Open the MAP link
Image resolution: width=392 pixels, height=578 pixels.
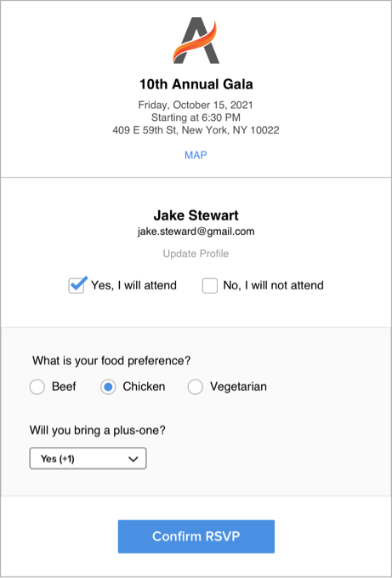pos(196,155)
